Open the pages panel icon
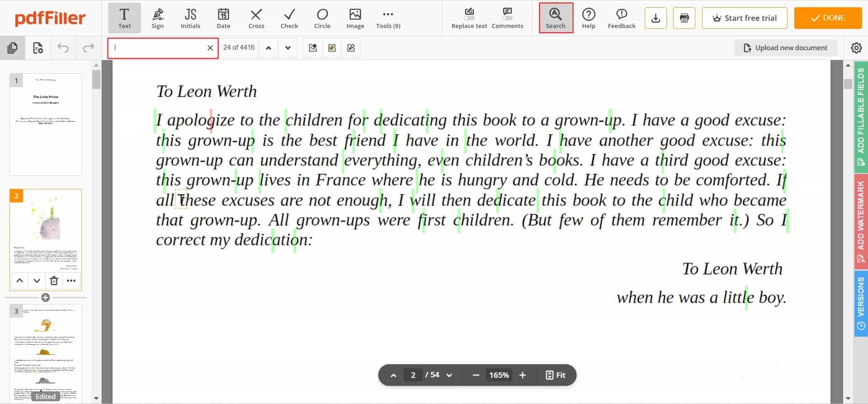 tap(13, 48)
